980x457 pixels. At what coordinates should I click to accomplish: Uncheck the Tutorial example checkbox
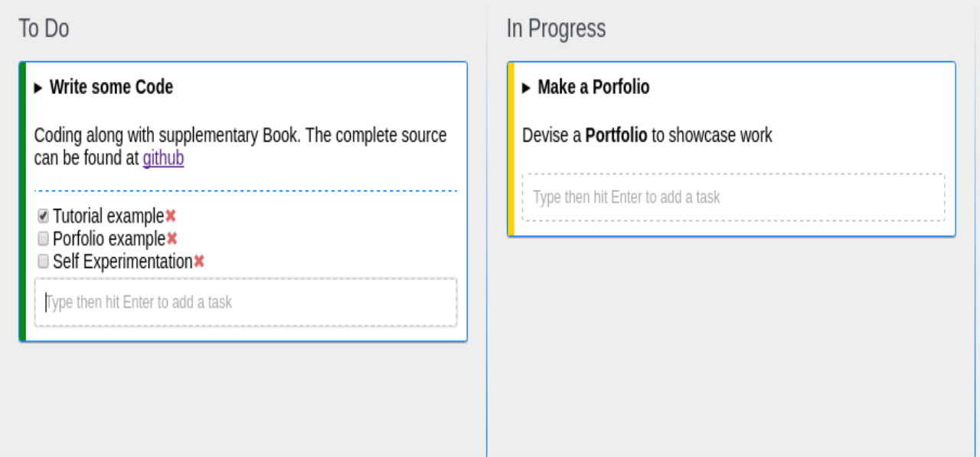(x=44, y=217)
